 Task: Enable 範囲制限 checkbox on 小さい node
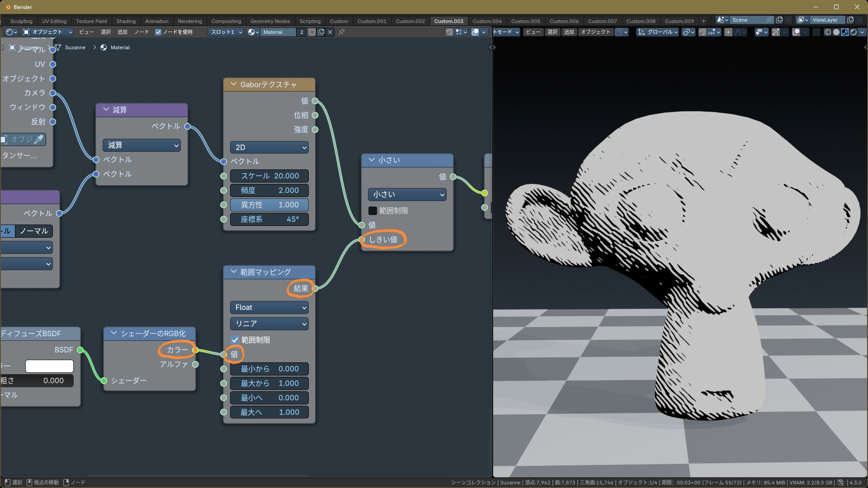(373, 211)
